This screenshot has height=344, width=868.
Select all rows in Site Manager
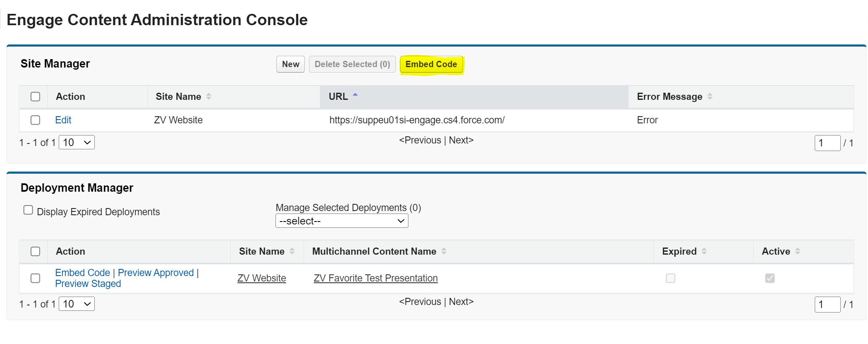[36, 96]
